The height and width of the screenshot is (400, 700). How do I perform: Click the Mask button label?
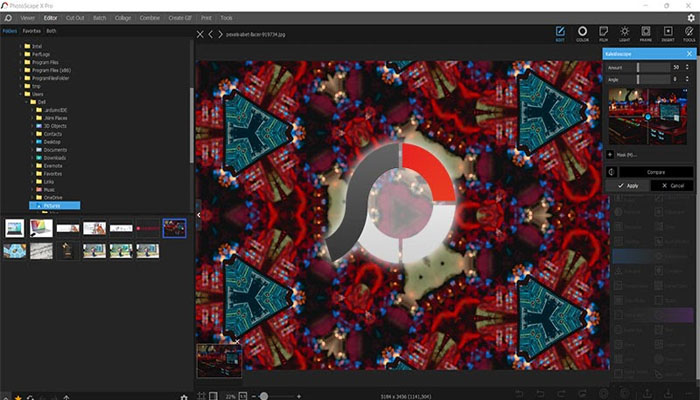tap(626, 155)
